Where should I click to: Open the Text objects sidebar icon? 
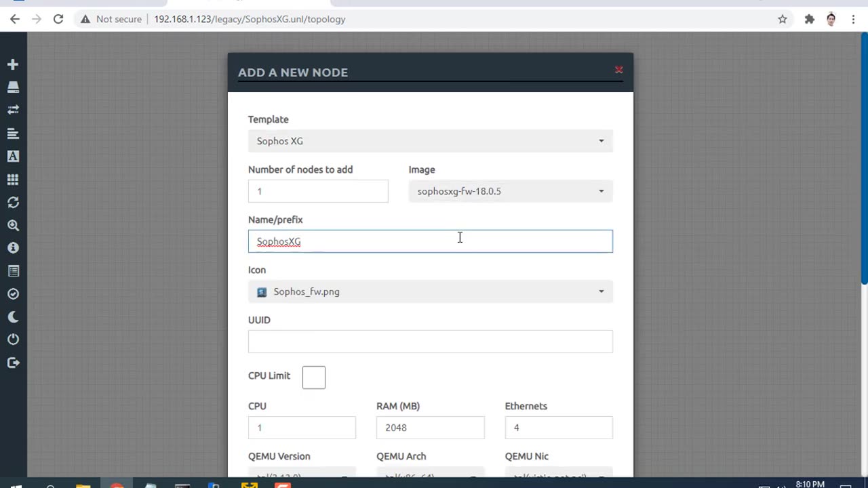point(13,156)
